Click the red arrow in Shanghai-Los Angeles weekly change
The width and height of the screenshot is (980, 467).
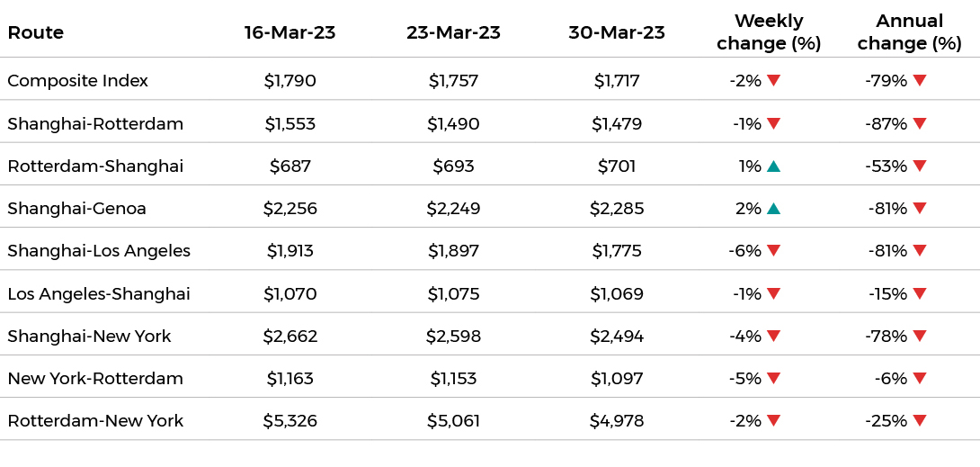point(773,251)
